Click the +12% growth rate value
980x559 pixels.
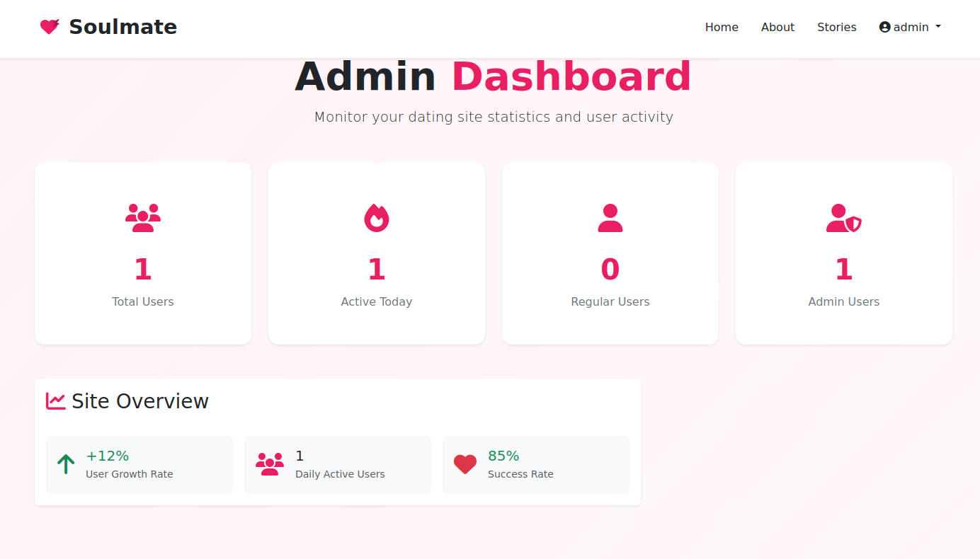(108, 456)
